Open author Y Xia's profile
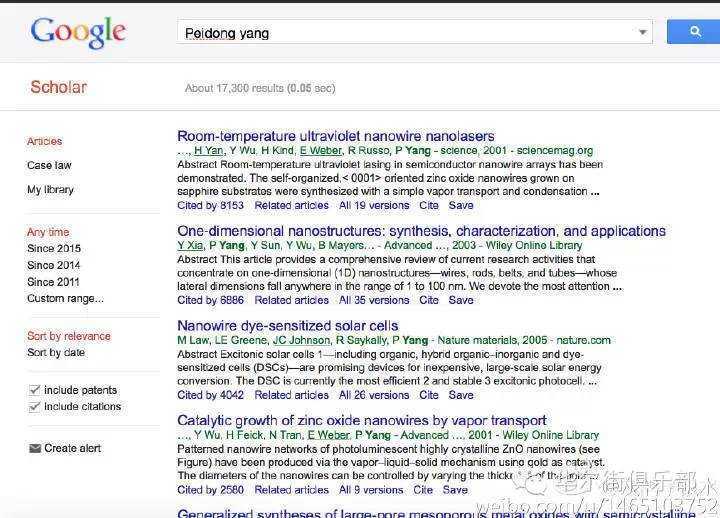This screenshot has height=518, width=720. pyautogui.click(x=190, y=245)
